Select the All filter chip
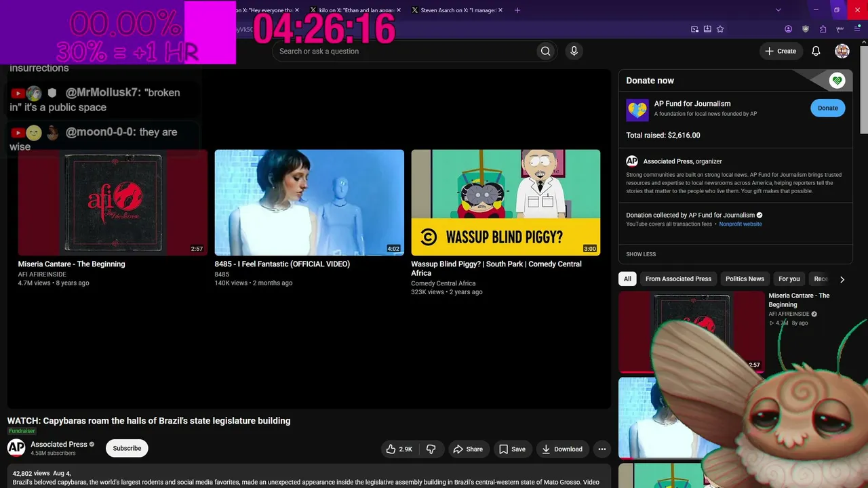This screenshot has width=868, height=488. point(627,279)
